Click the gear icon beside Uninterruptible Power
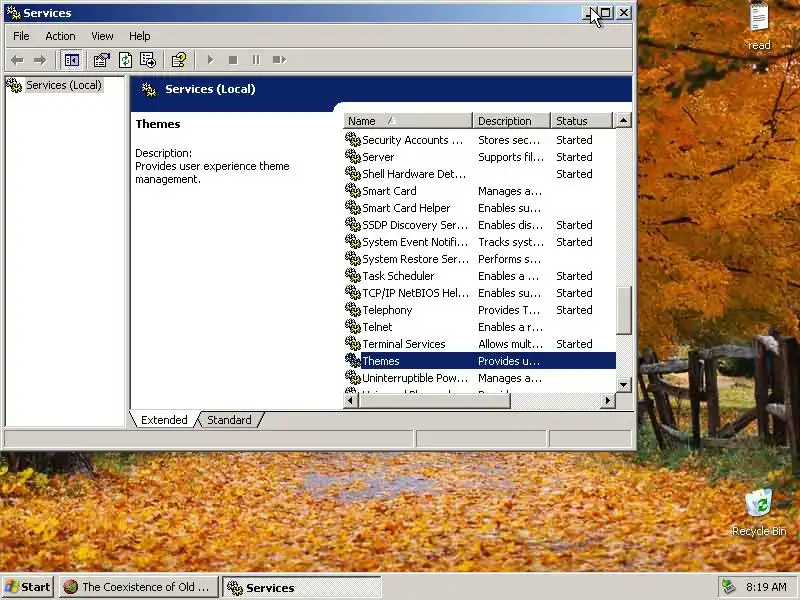The image size is (800, 600). point(353,377)
